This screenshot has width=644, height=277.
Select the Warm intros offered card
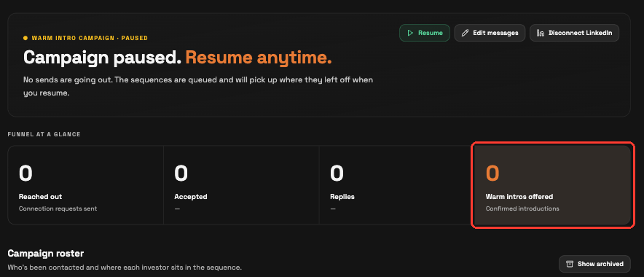click(552, 185)
